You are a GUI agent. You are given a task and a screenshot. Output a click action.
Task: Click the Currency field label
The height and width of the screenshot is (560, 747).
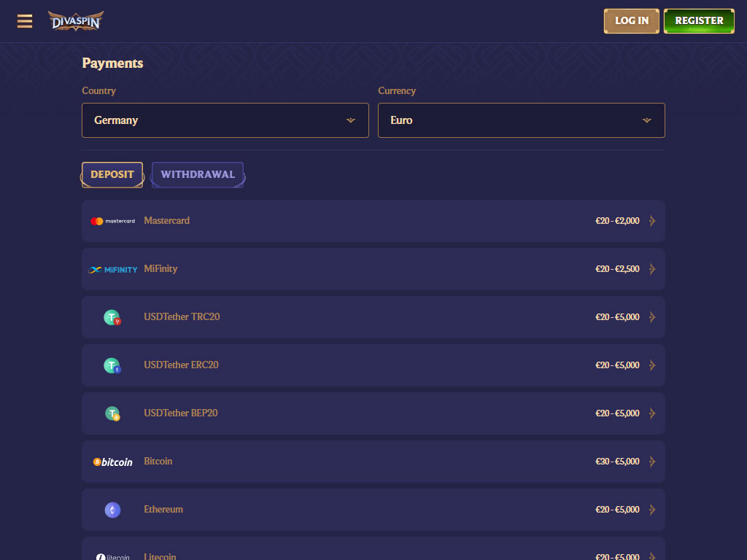tap(397, 90)
